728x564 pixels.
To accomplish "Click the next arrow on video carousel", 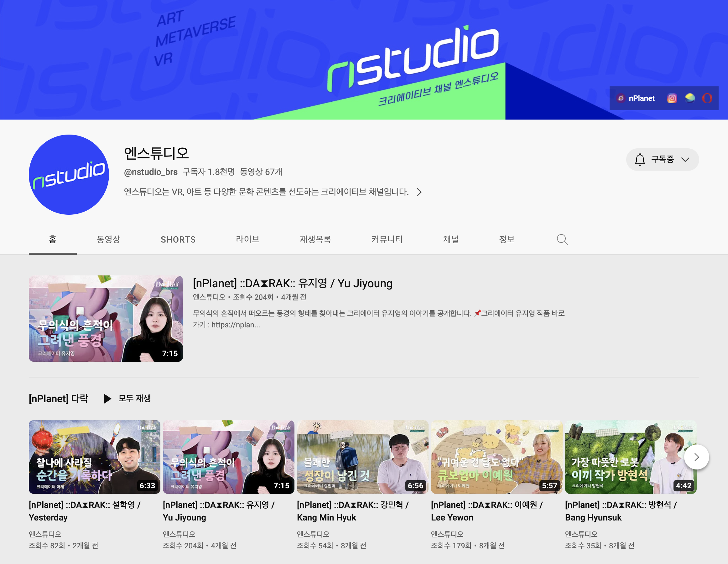I will [696, 457].
